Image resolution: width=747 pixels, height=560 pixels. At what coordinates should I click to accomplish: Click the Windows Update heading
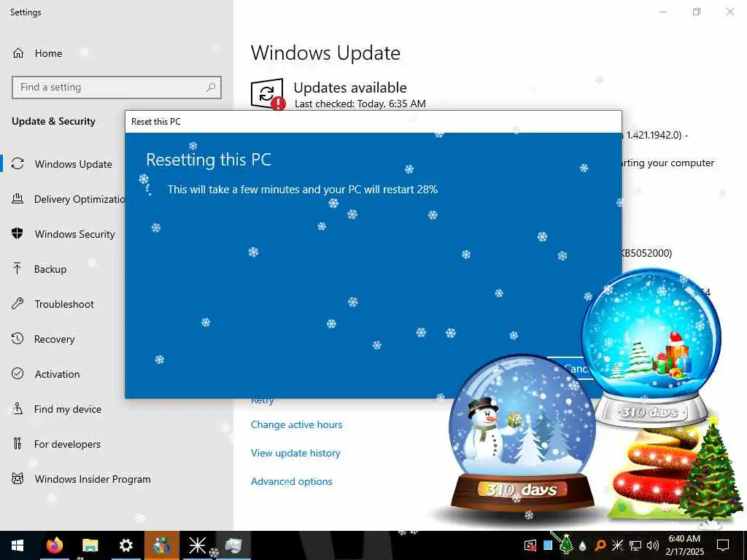pyautogui.click(x=325, y=52)
